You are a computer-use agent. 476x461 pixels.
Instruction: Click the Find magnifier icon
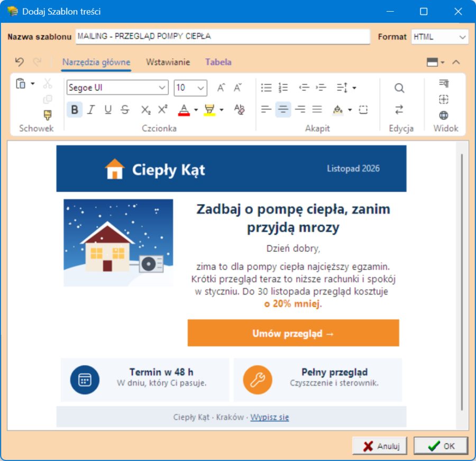pyautogui.click(x=399, y=88)
